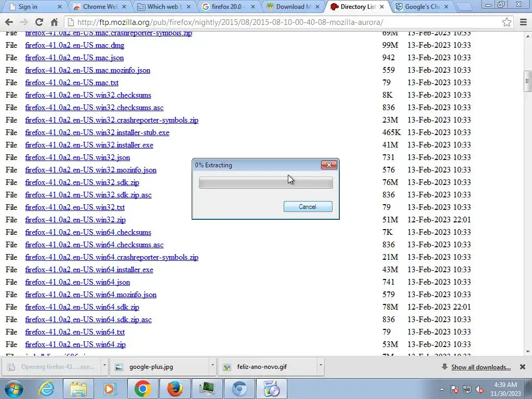Open firefox-41.0a2.en-US.win32.installer-stub.exe link
This screenshot has width=532, height=399.
(97, 132)
